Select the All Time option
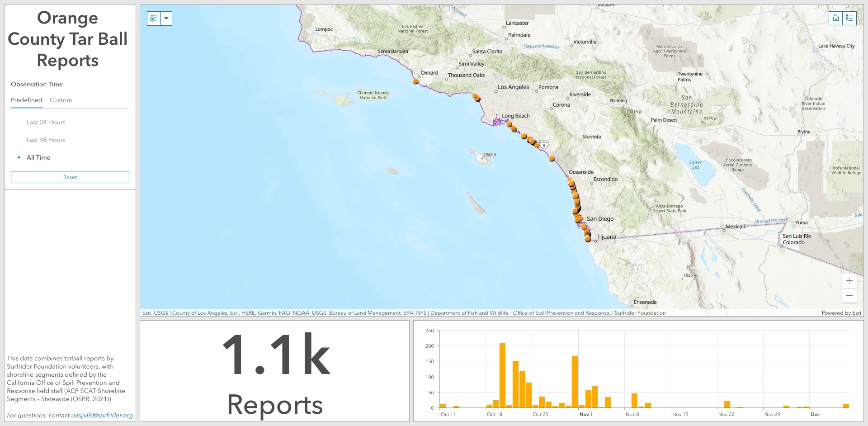The width and height of the screenshot is (868, 426). (x=38, y=157)
